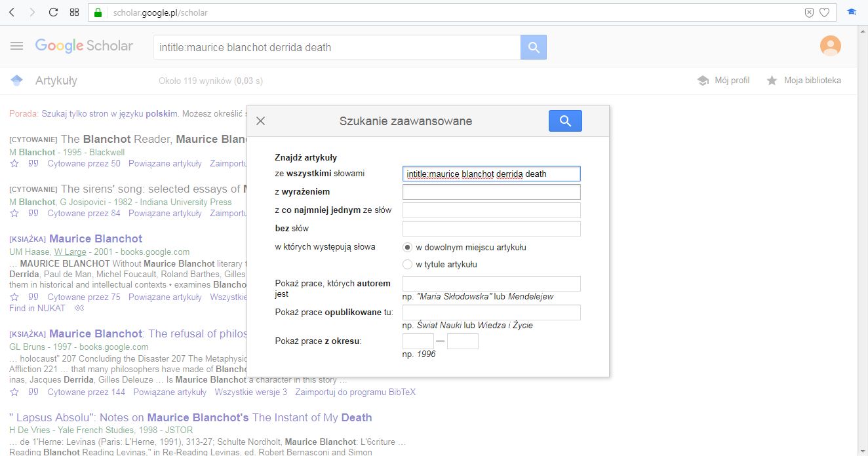
Task: Open the 'Maurice Blanchot' book title link
Action: coord(96,238)
